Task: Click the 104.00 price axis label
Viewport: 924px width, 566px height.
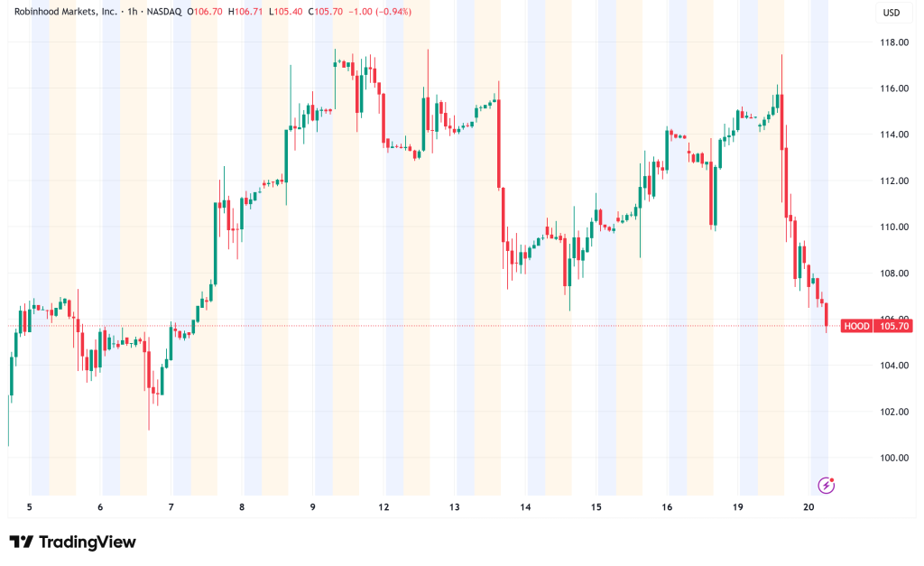Action: pyautogui.click(x=894, y=366)
